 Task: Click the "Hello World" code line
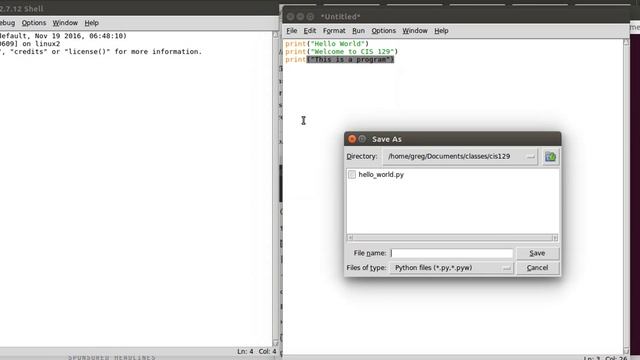click(327, 44)
